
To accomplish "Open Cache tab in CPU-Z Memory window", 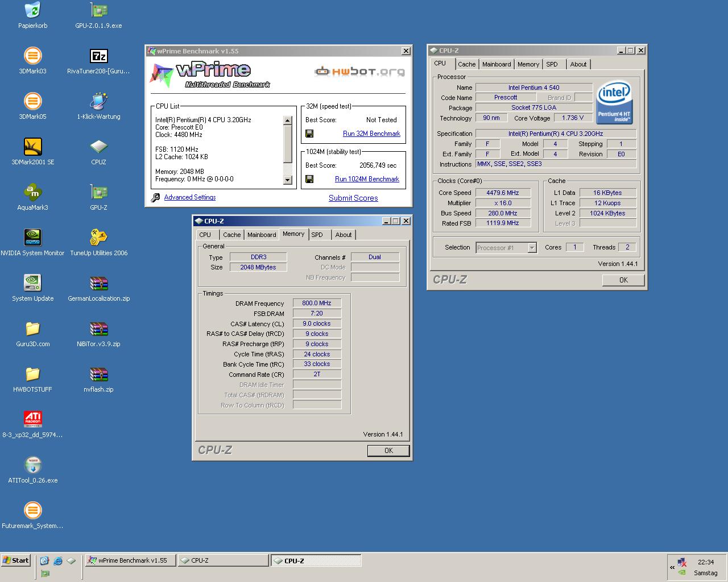I will click(231, 235).
